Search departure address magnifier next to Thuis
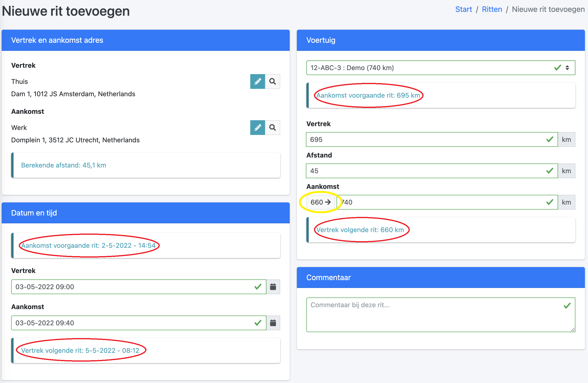Image resolution: width=588 pixels, height=383 pixels. 273,81
